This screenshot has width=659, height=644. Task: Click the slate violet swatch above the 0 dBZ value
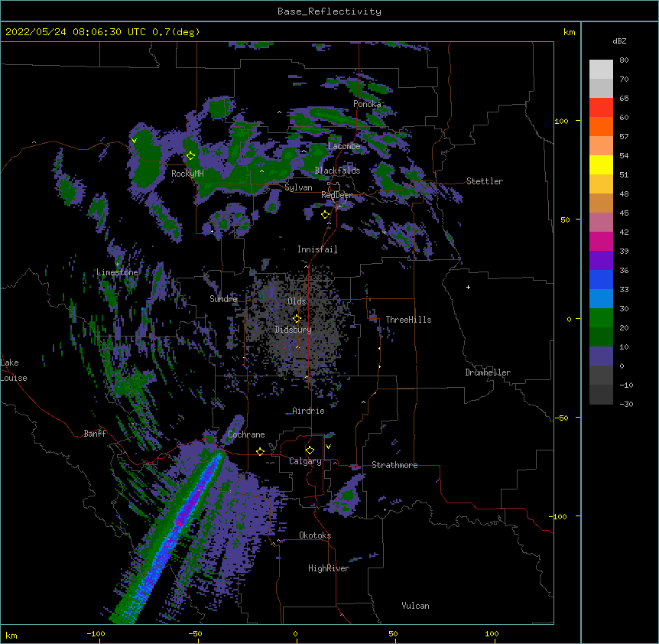601,356
